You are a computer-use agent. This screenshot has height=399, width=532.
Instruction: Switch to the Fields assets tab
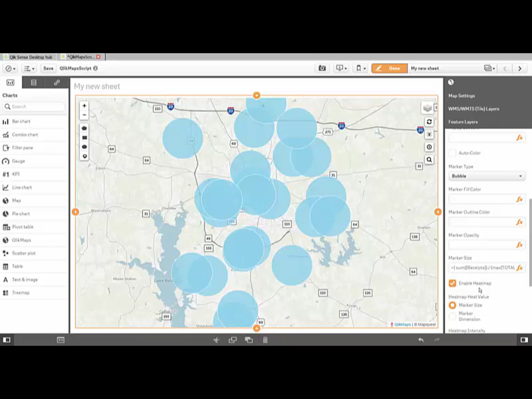point(34,82)
